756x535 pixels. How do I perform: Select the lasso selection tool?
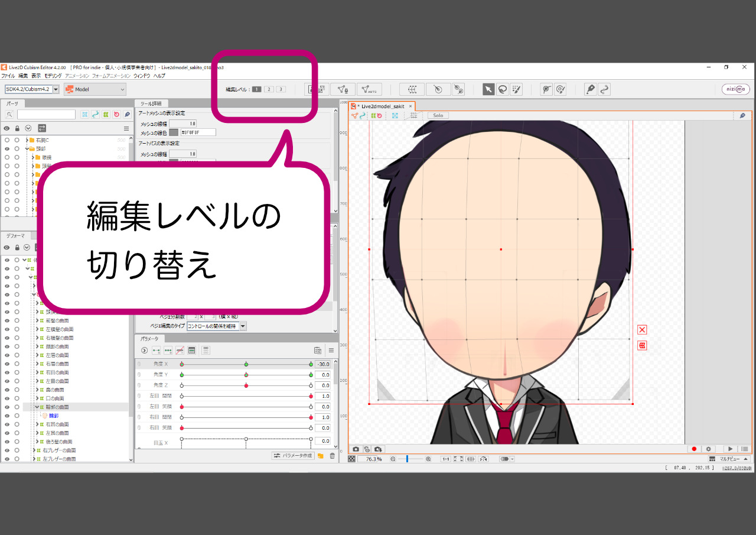503,89
